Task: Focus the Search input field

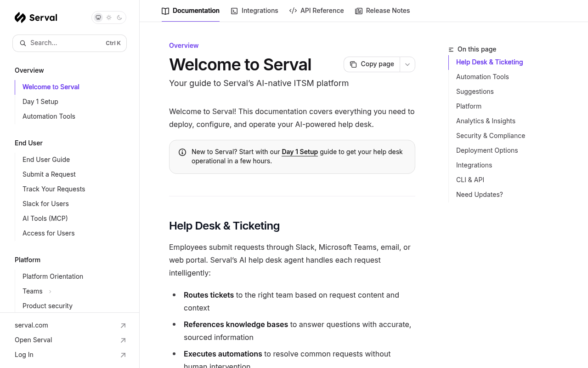Action: [69, 43]
